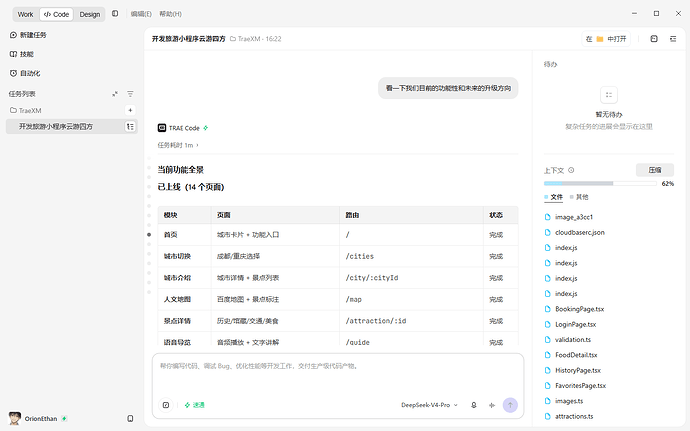Expand 任务耗时 1m details
The image size is (690, 431).
click(x=178, y=145)
